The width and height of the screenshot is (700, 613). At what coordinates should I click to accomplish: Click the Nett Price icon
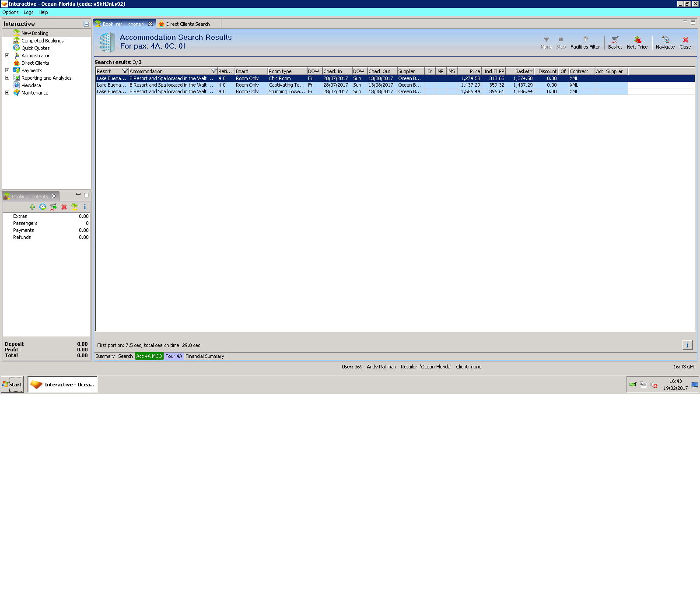click(x=637, y=42)
